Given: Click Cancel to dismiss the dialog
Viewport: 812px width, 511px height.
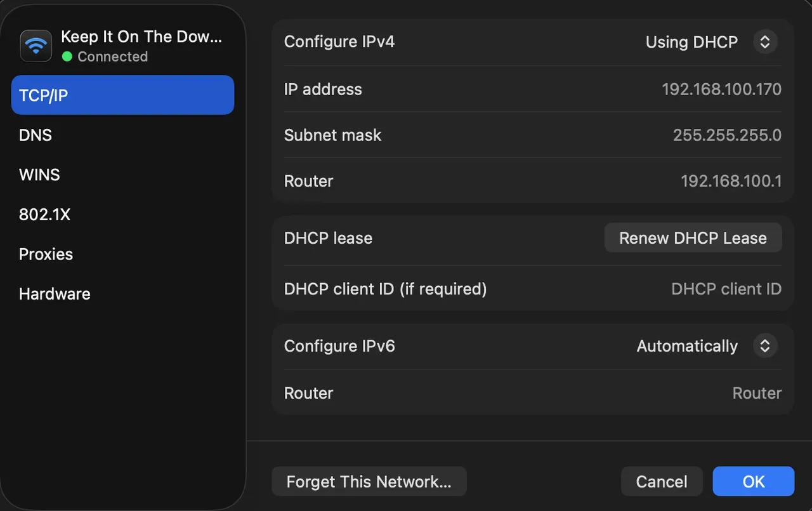Looking at the screenshot, I should tap(662, 481).
